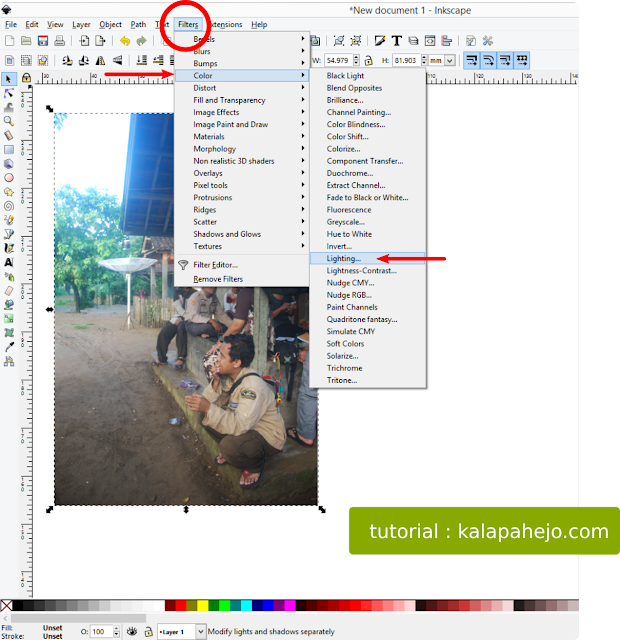The height and width of the screenshot is (640, 620).
Task: Open Filter Editor...
Action: click(x=241, y=265)
